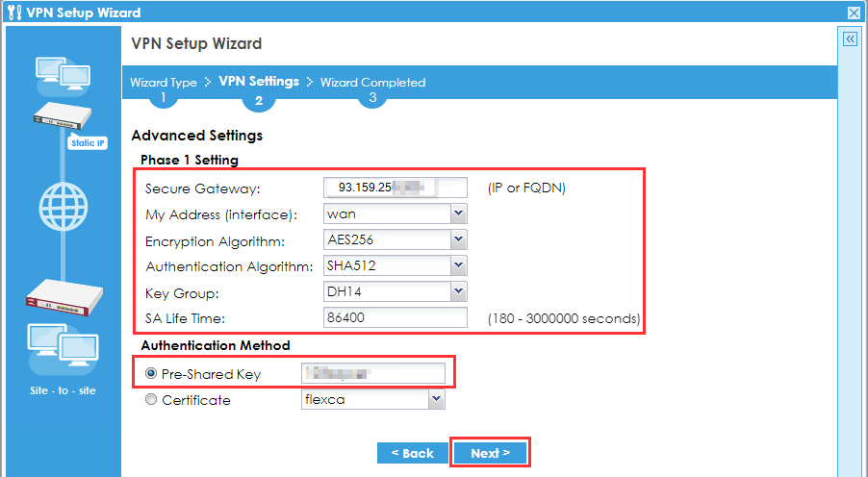Viewport: 868px width, 477px height.
Task: Click the wrench icon in title bar
Action: pos(12,13)
